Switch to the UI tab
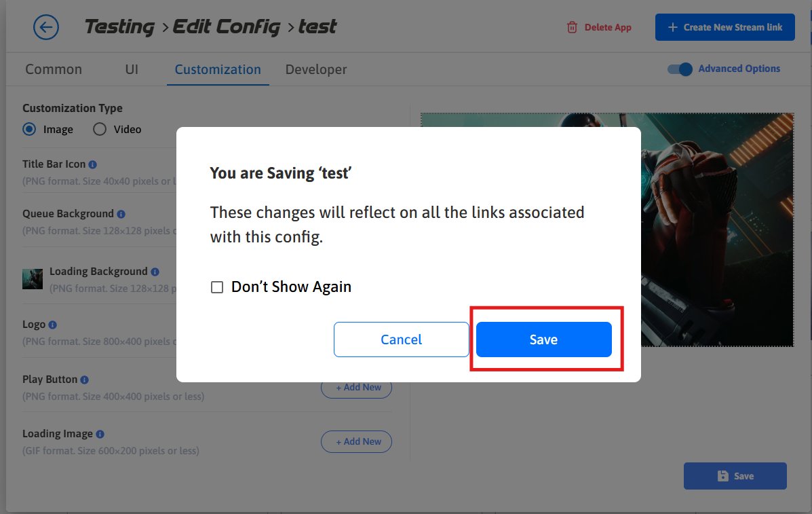The height and width of the screenshot is (514, 812). pos(132,69)
